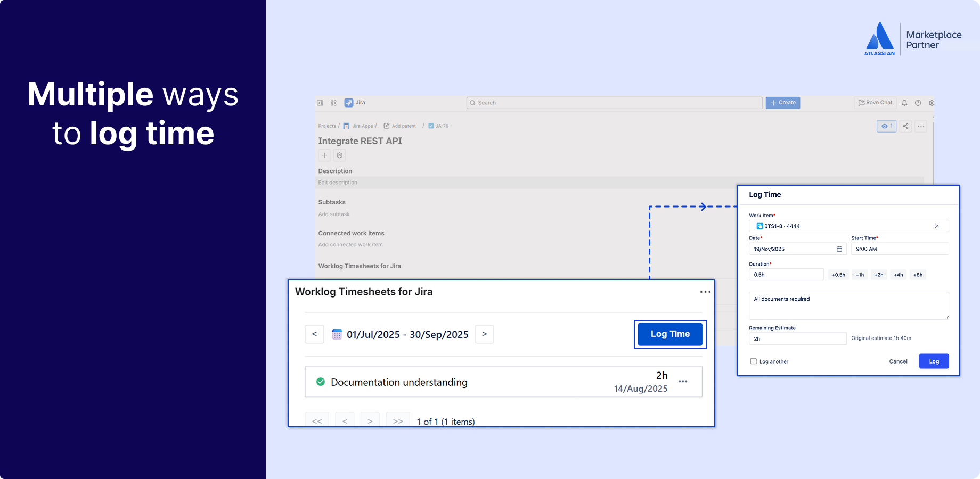Click Edit description field
Viewport: 980px width, 479px height.
click(x=620, y=183)
